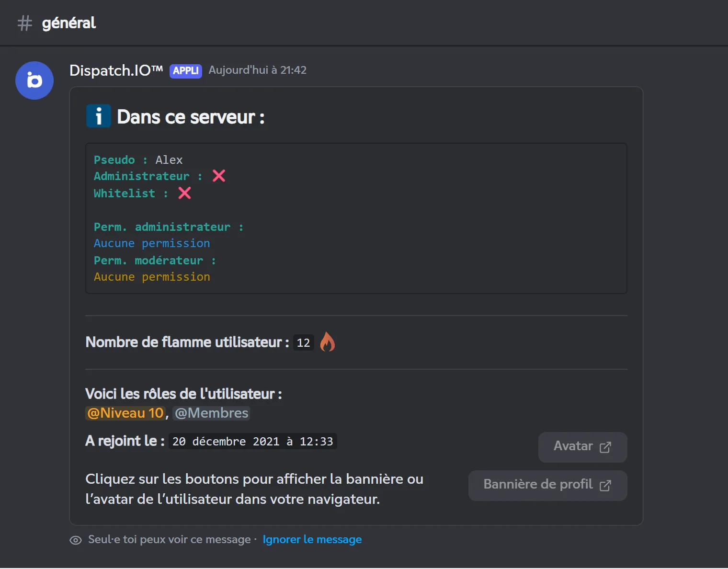Screen dimensions: 728x569
Task: Click the Perm. administrateur line
Action: coord(169,227)
